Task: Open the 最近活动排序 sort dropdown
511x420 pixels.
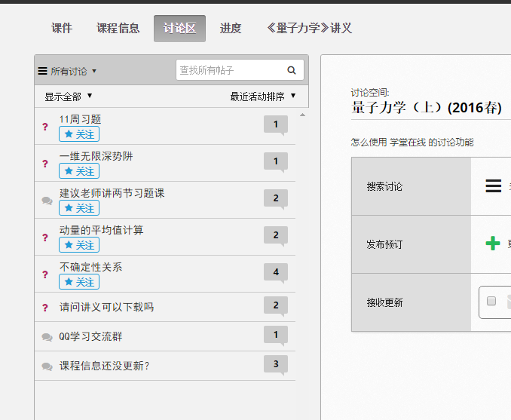Action: pos(263,97)
